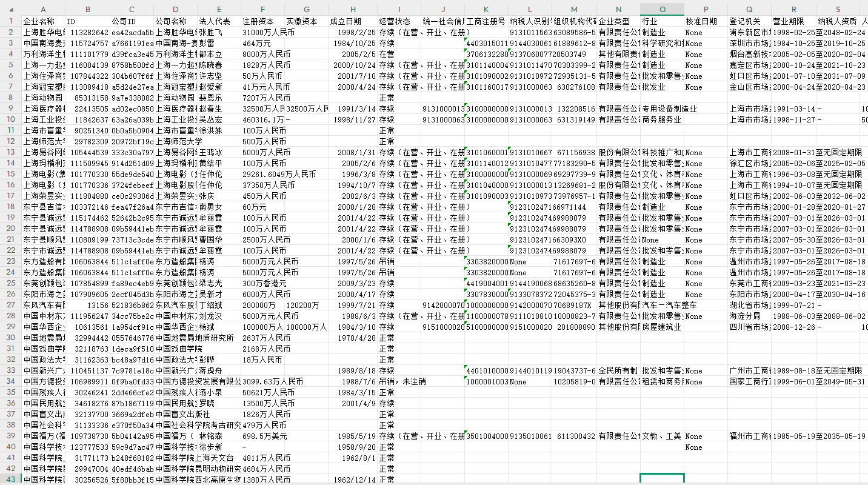Screen dimensions: 868x485
Task: Click the header cell '营业期限'
Action: pyautogui.click(x=793, y=21)
